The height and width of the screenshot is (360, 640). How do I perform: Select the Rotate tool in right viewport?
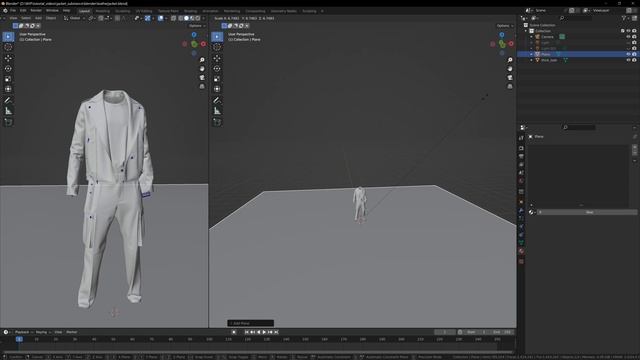tap(217, 69)
